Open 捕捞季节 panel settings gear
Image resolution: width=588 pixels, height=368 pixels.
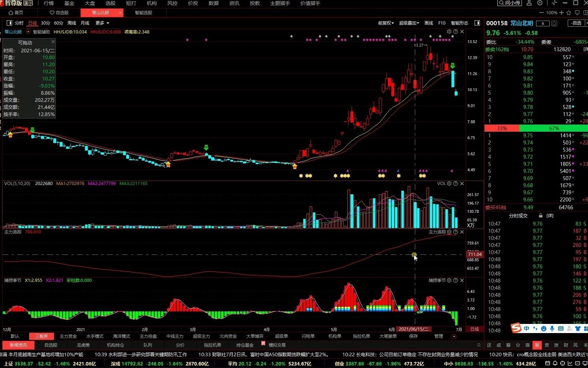pos(449,280)
